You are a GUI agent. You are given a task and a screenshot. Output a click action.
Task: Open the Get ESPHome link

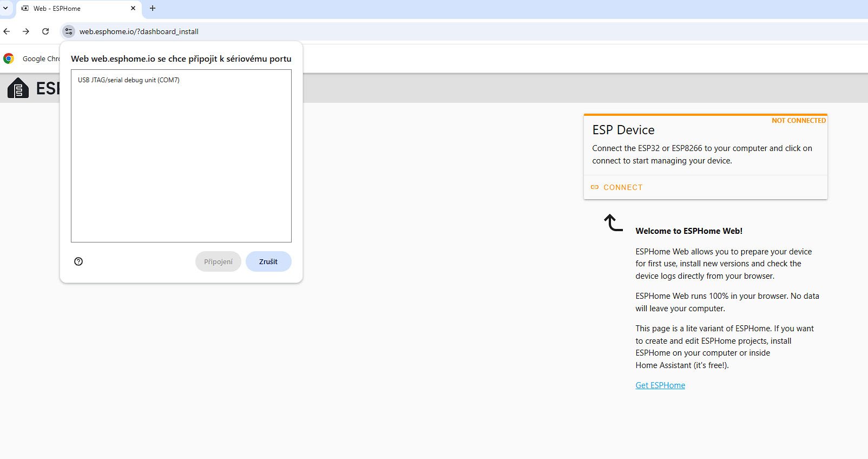tap(660, 385)
